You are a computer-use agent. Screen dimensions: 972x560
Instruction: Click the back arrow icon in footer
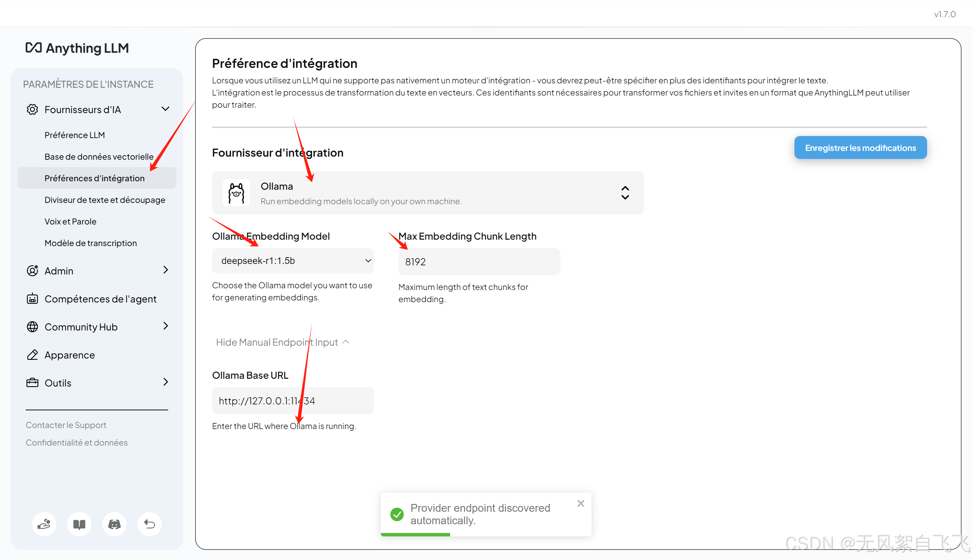[149, 524]
